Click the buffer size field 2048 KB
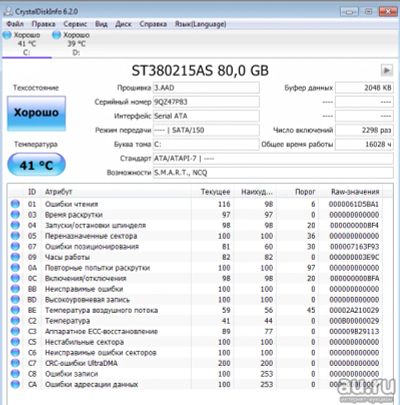The image size is (400, 405). pos(364,88)
